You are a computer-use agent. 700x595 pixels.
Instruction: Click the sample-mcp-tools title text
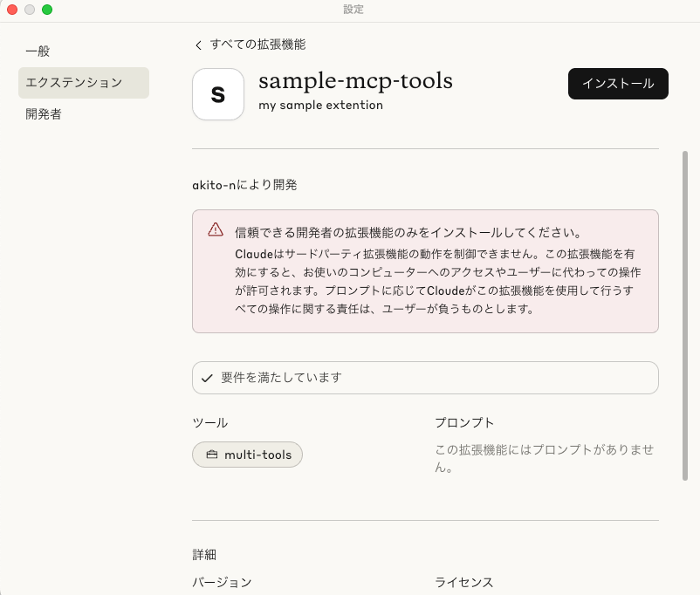click(x=355, y=81)
